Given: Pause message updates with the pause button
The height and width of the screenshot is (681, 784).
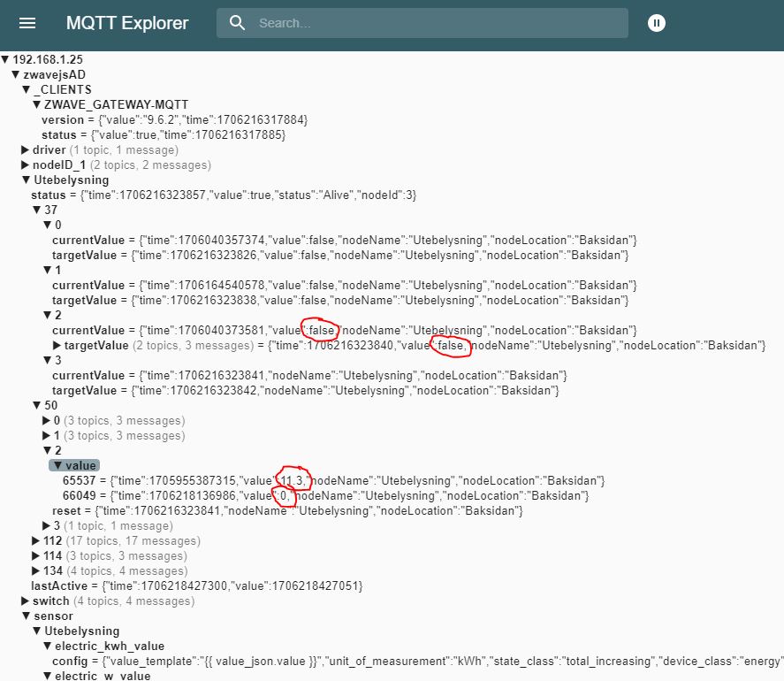Looking at the screenshot, I should coord(657,23).
